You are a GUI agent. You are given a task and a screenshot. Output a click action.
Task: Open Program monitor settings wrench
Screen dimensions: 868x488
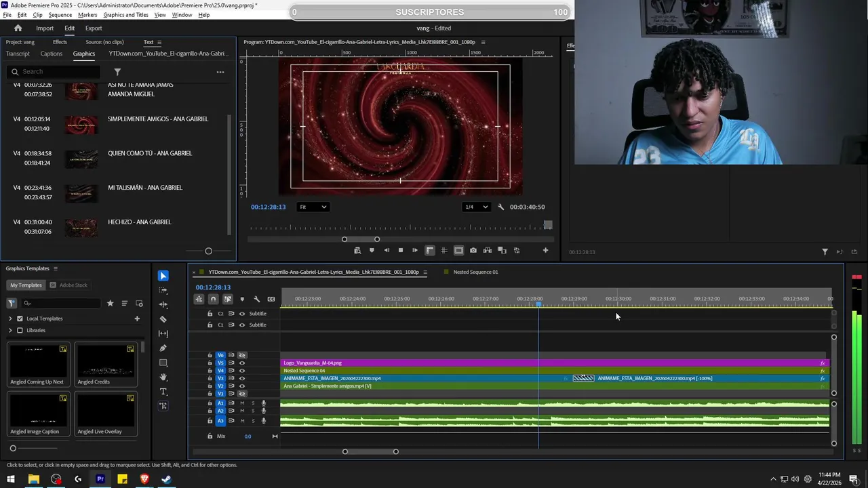point(500,207)
